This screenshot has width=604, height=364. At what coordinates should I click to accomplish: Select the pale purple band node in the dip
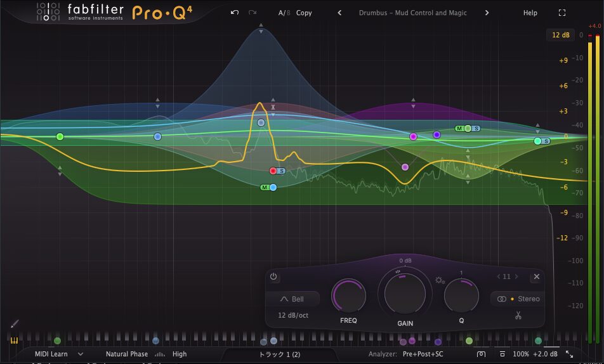[405, 167]
